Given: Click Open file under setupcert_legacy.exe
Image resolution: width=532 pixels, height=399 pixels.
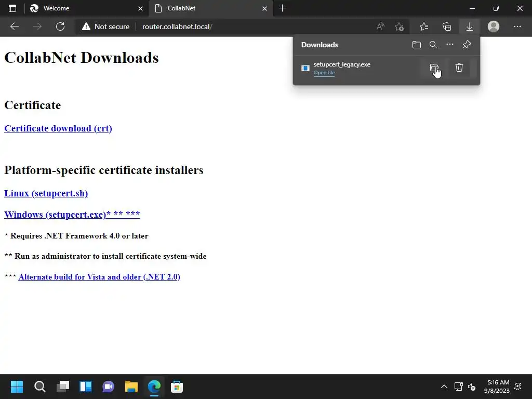Looking at the screenshot, I should tap(324, 73).
